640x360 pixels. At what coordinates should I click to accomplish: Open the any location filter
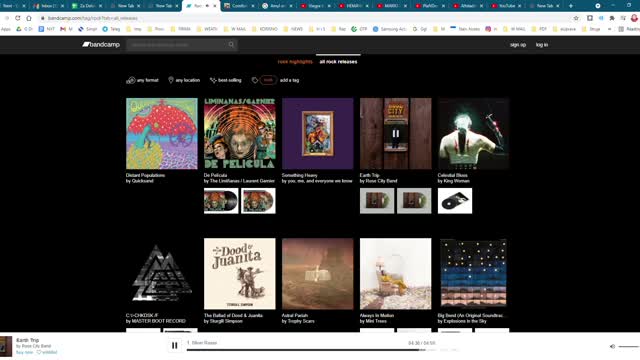click(184, 80)
